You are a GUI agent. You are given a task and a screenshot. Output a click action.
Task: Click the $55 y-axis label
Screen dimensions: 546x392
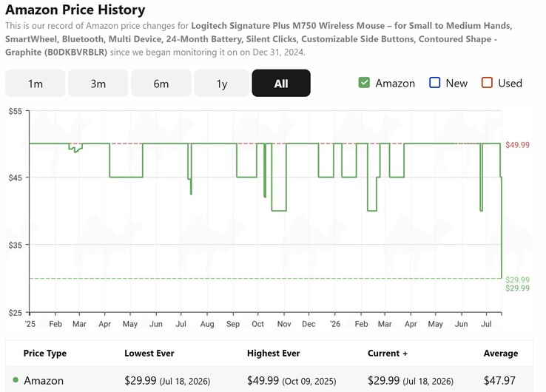tap(15, 112)
